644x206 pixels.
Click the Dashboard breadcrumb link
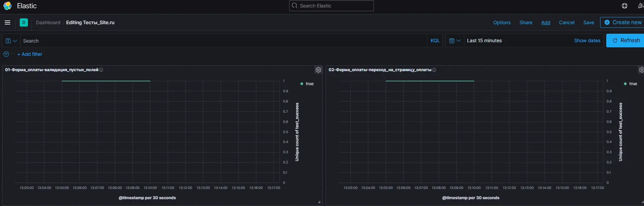48,22
